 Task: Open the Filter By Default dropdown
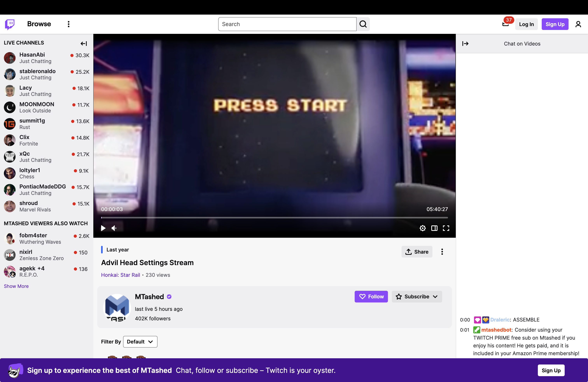pyautogui.click(x=140, y=342)
